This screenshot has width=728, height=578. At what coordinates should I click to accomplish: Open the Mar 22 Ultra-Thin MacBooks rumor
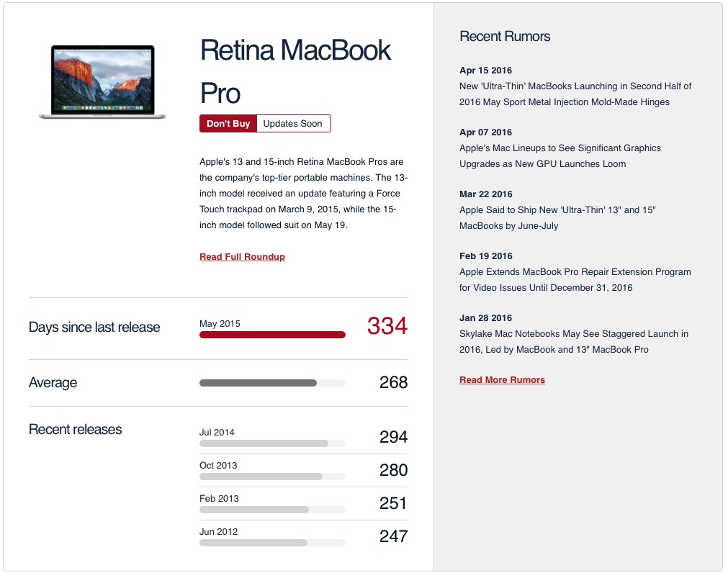557,217
